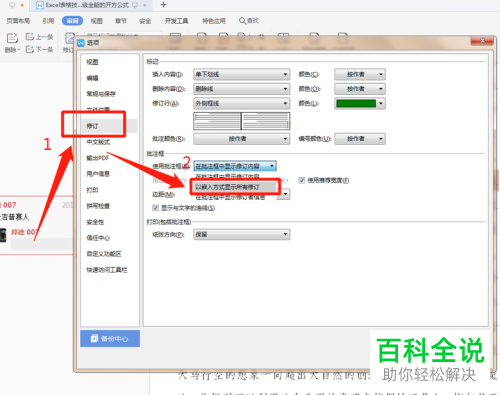Open 颜色(C) author color dropdown

pos(360,74)
